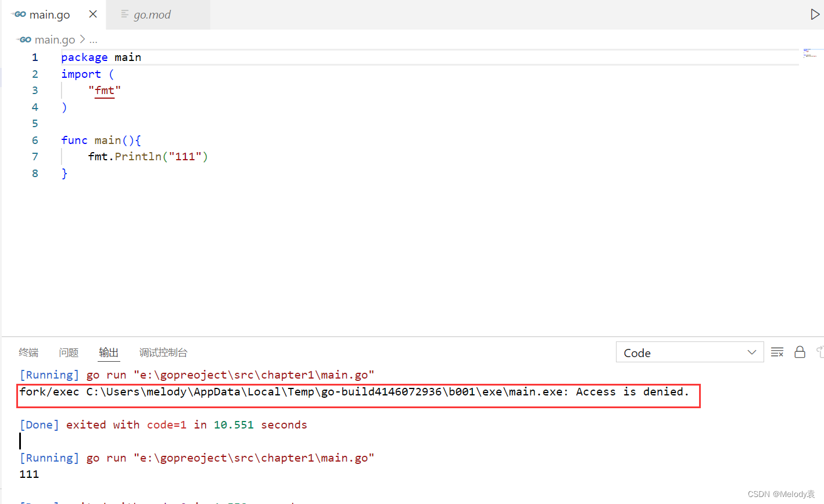824x504 pixels.
Task: Select the 输出 output panel tab
Action: click(109, 352)
